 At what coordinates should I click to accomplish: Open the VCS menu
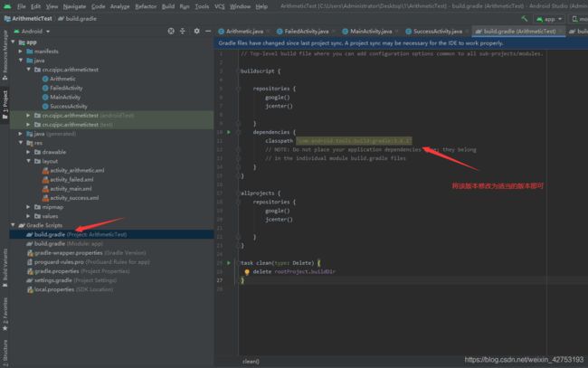(220, 6)
